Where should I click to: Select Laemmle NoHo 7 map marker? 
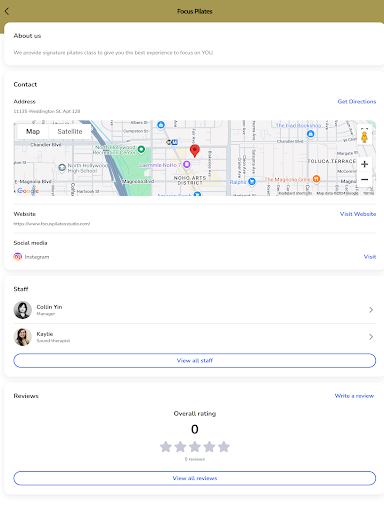click(x=187, y=164)
